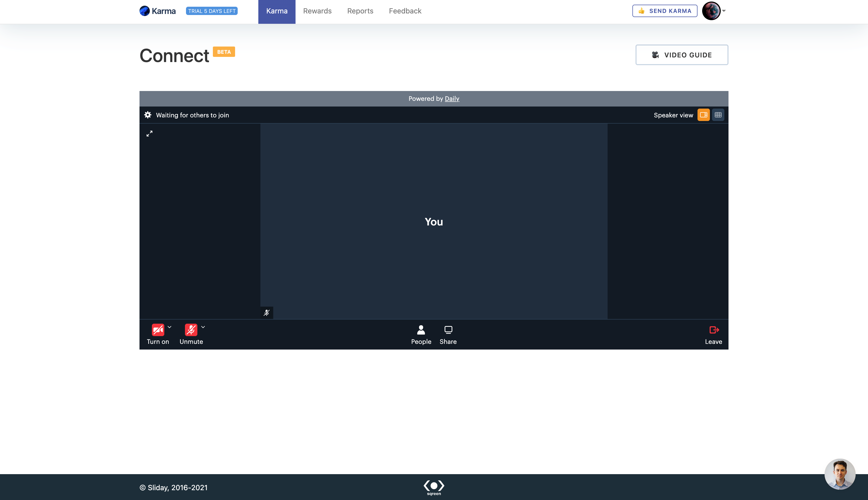Unmute the microphone

tap(191, 330)
